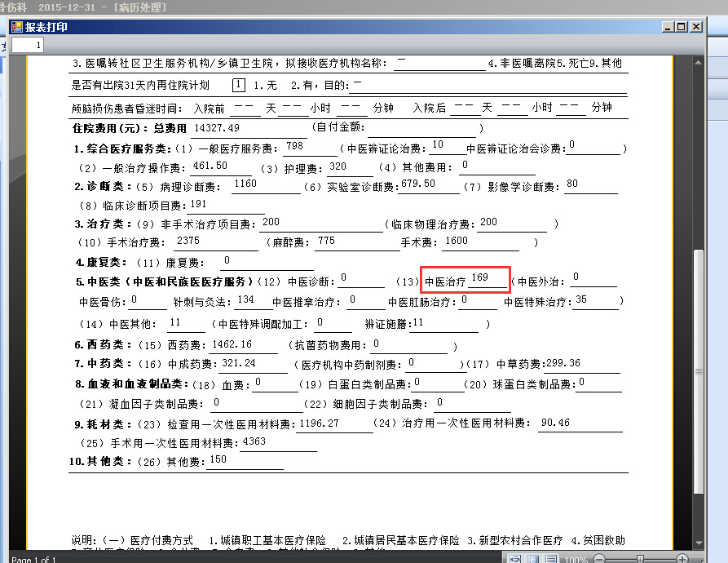Screen dimensions: 728x563
Task: Click the 临床诊断项目费 value 191
Action: click(x=198, y=204)
